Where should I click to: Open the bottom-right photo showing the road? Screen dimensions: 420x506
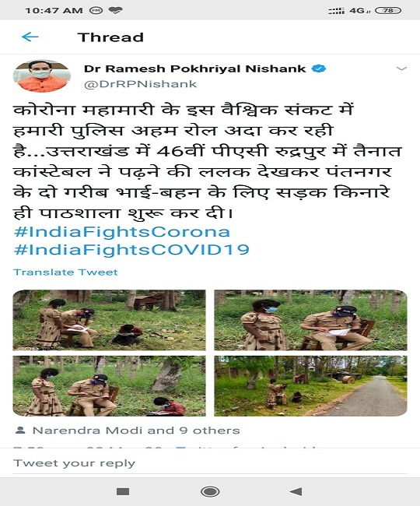311,386
